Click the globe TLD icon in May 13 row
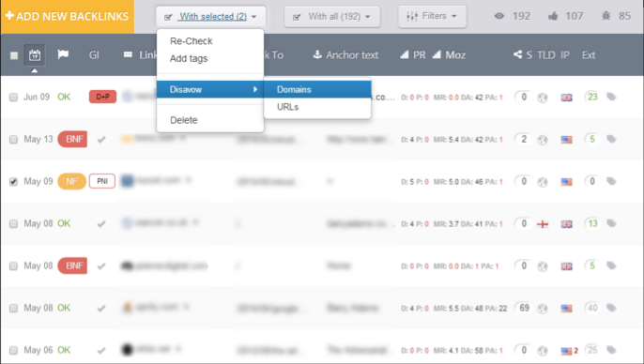 click(x=543, y=140)
